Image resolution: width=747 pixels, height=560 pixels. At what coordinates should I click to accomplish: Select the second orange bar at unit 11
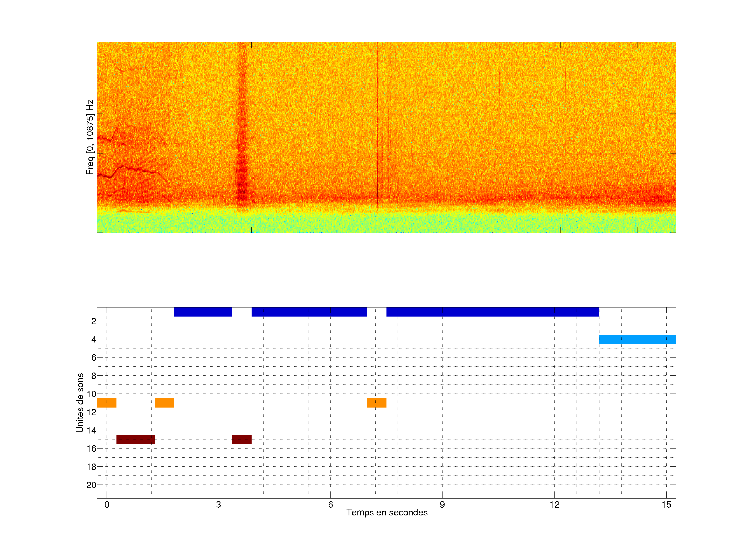tap(164, 403)
